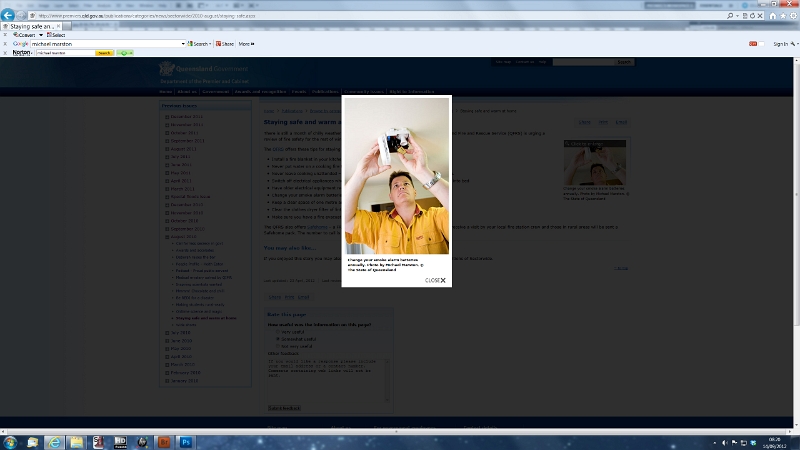The image size is (800, 450).
Task: Open the Safehome link in the article
Action: pyautogui.click(x=317, y=227)
